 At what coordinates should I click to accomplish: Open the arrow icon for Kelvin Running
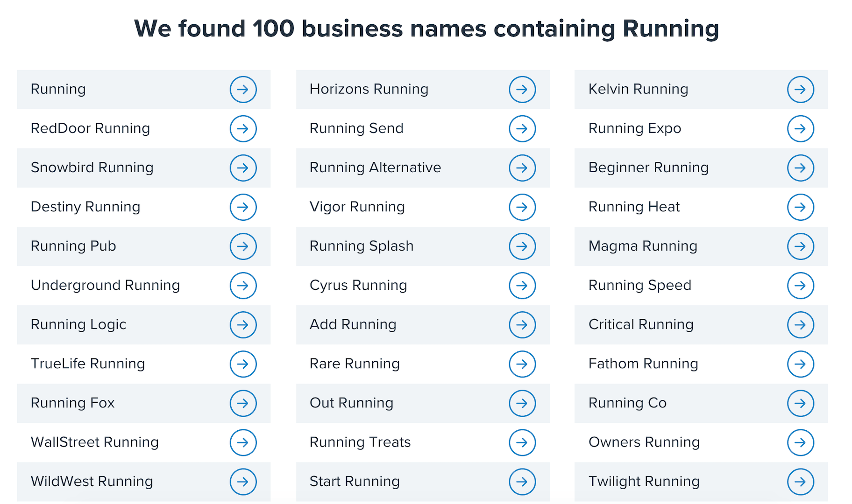coord(800,90)
